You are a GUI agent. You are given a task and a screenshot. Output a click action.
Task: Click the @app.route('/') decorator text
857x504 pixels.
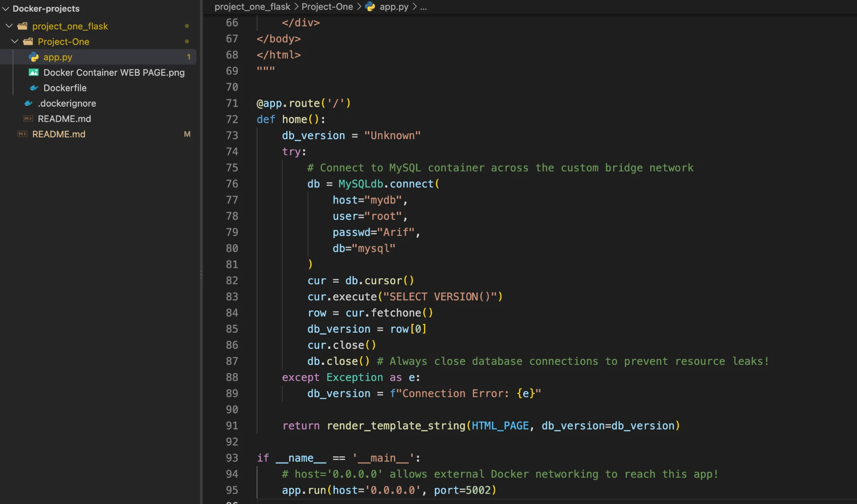(304, 103)
